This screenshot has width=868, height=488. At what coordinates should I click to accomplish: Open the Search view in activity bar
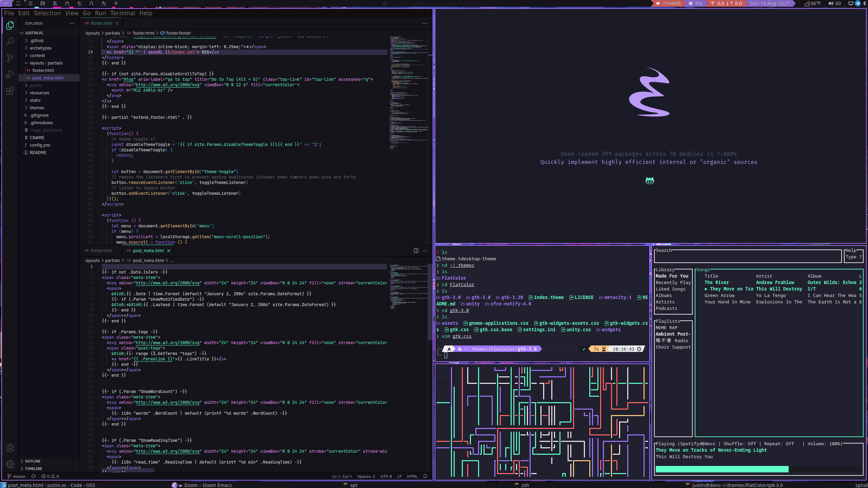tap(10, 42)
